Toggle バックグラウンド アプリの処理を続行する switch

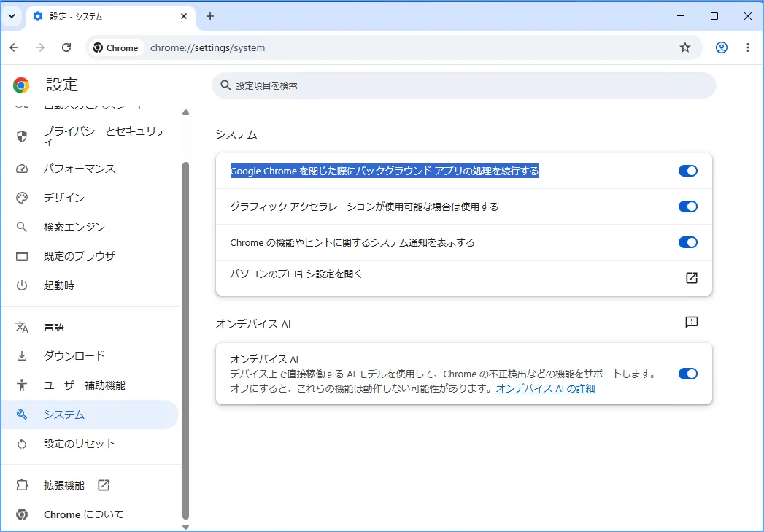(688, 171)
